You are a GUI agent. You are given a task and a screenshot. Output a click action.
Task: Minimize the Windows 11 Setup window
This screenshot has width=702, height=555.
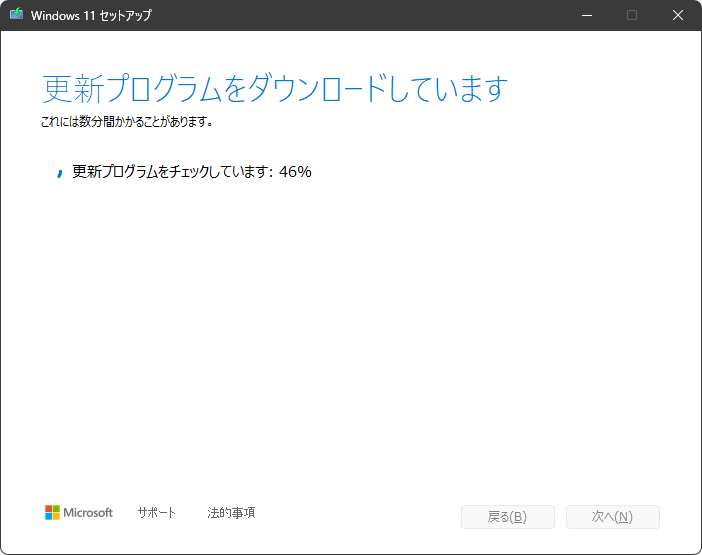click(x=587, y=15)
